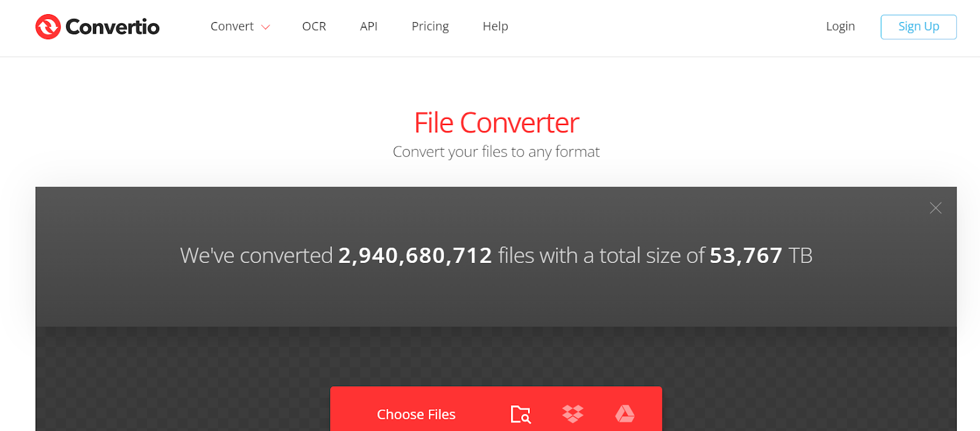The height and width of the screenshot is (431, 980).
Task: Open the Convert menu
Action: pos(232,26)
